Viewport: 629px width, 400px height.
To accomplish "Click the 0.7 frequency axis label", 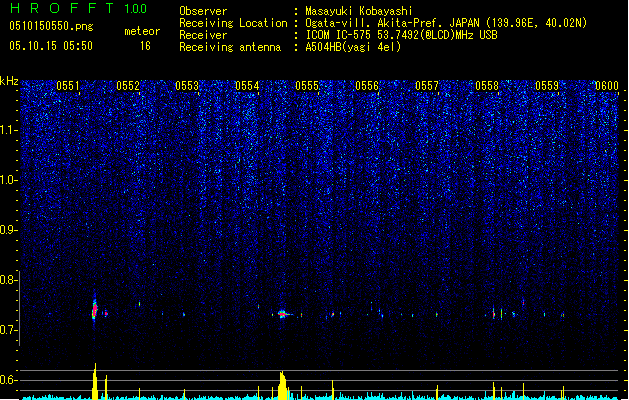I will pyautogui.click(x=8, y=330).
